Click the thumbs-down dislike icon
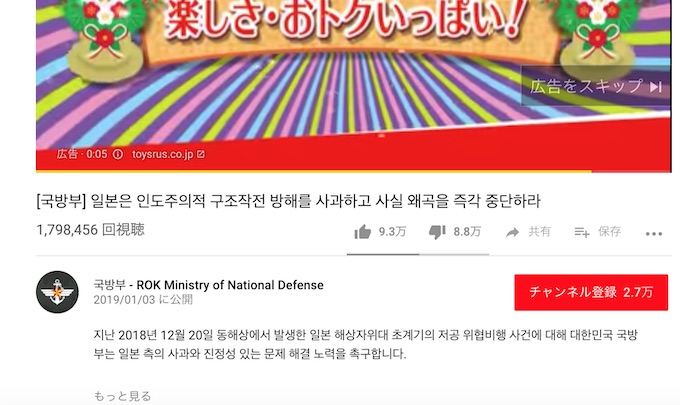680x405 pixels. [437, 232]
